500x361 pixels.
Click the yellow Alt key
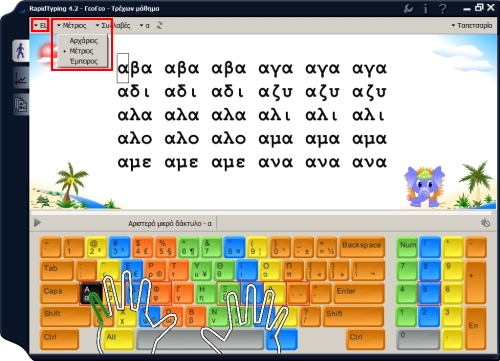118,339
